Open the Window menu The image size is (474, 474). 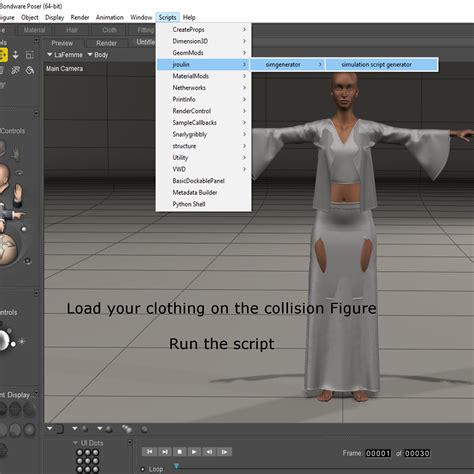point(141,17)
